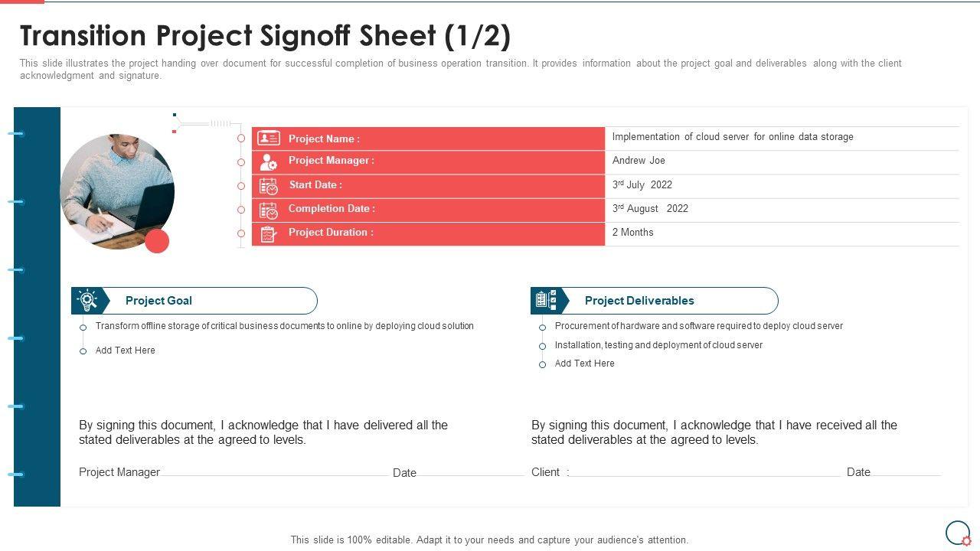Select the Project Goal header label
This screenshot has width=980, height=551.
click(158, 301)
